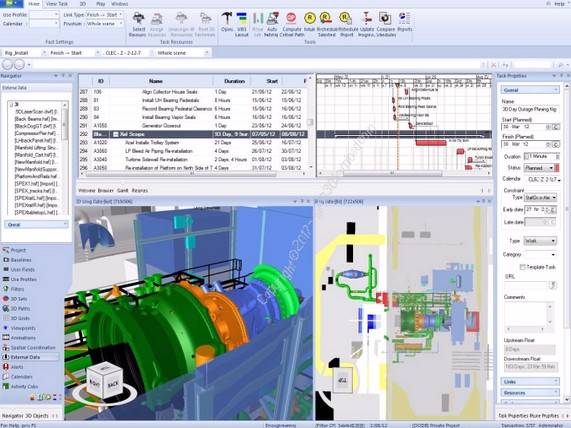Switch to the Windows ribbon tab
Viewport: 571px width, 428px height.
[x=119, y=4]
